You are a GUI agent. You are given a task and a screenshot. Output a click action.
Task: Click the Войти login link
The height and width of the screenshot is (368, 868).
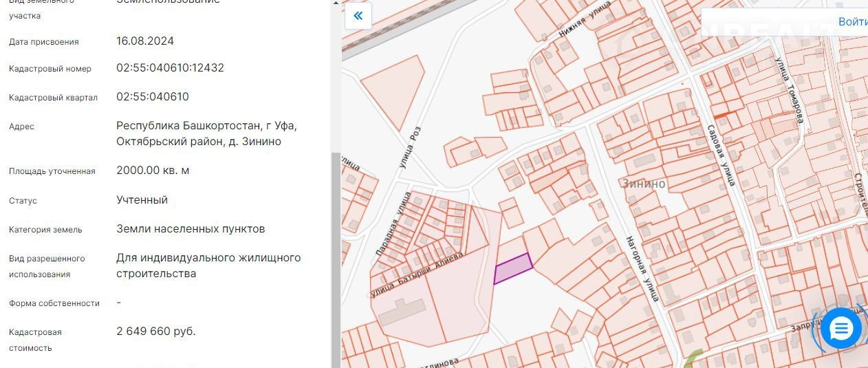852,21
